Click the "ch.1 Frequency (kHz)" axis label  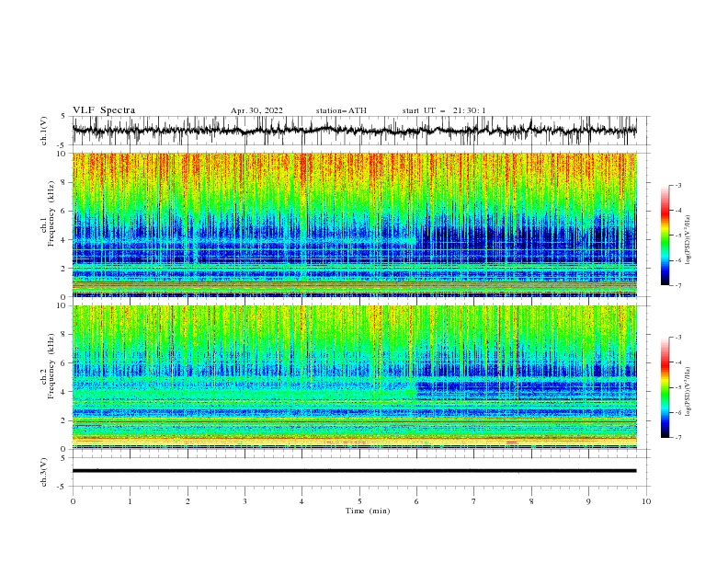click(48, 213)
